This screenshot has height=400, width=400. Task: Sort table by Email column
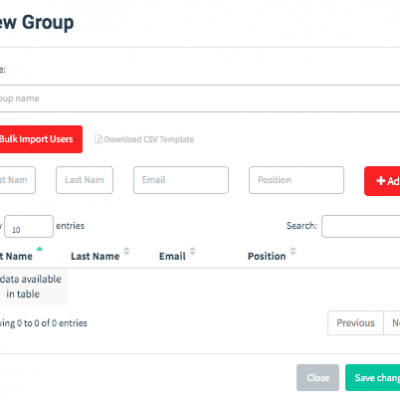tap(172, 256)
